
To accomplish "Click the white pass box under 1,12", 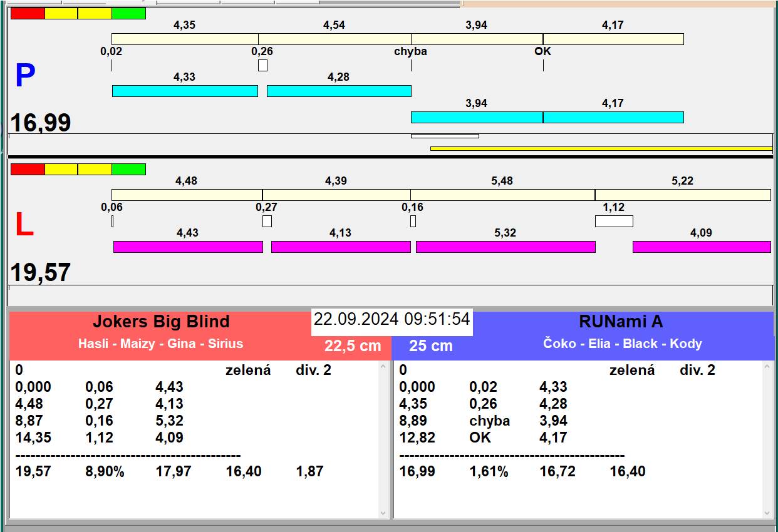I will pos(614,221).
